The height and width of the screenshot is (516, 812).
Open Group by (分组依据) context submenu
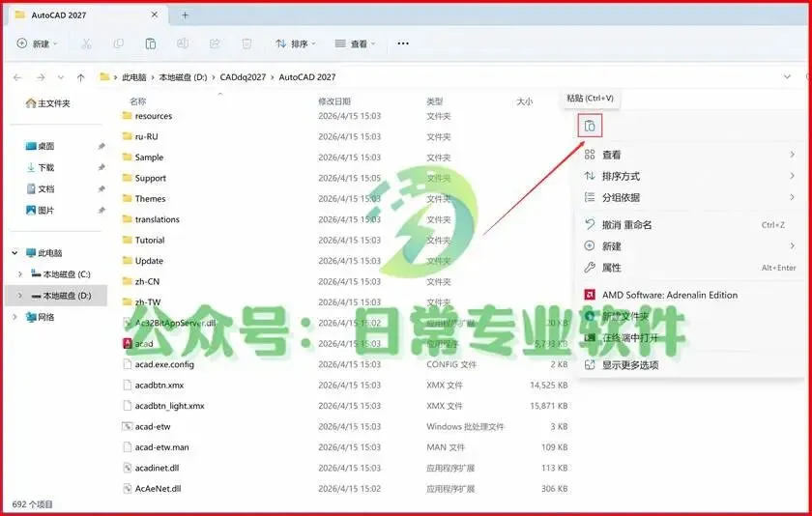tap(690, 197)
